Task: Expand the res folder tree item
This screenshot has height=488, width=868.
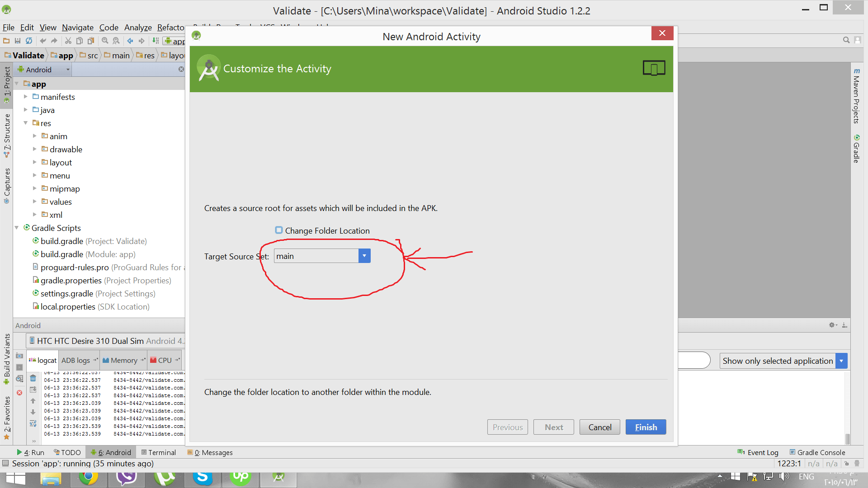Action: click(x=26, y=123)
